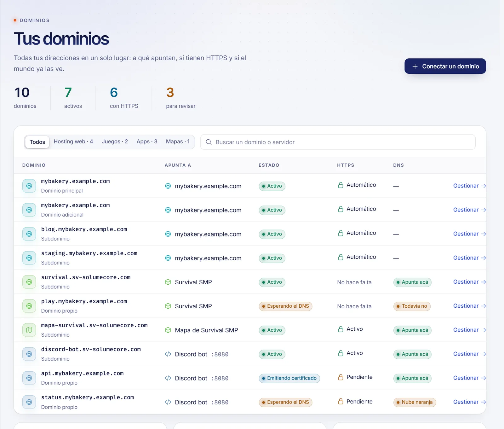Click the Activo status badge for staging.mybakery.example.com

[x=272, y=258]
